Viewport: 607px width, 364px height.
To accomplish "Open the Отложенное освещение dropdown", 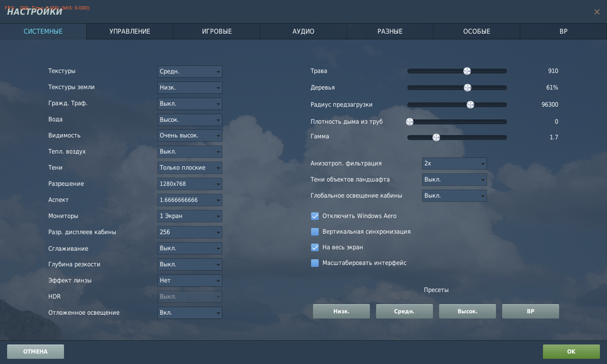I will [189, 312].
